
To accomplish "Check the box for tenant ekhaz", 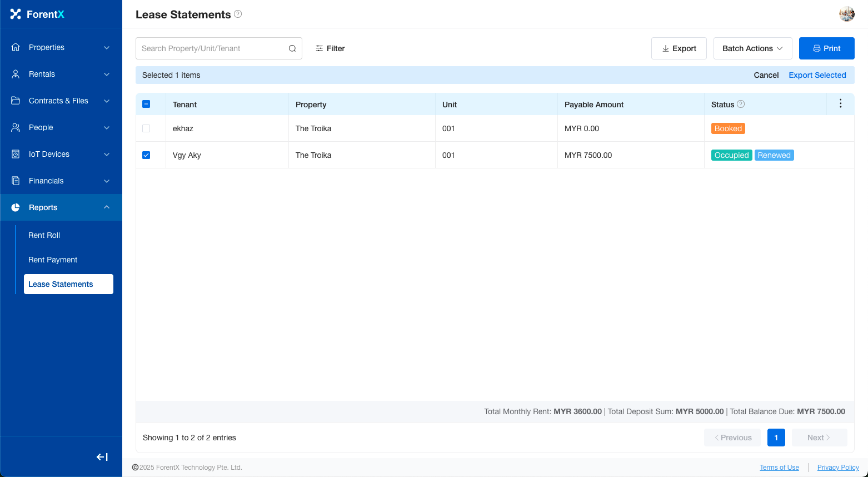I will [x=146, y=128].
